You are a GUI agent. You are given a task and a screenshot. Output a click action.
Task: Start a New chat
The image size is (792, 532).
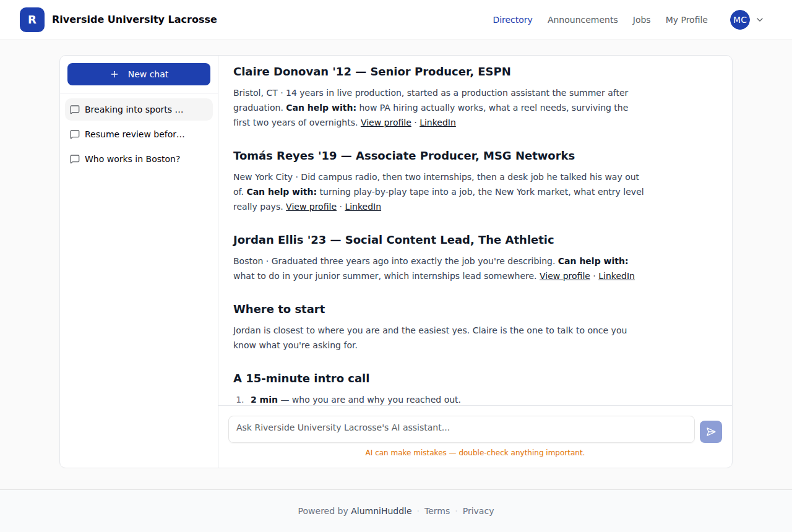click(139, 74)
